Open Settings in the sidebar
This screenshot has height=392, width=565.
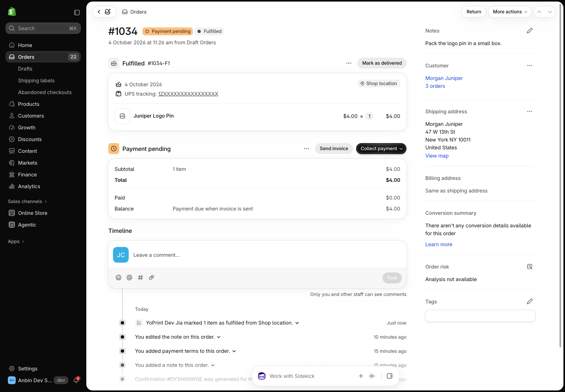[x=43, y=368]
